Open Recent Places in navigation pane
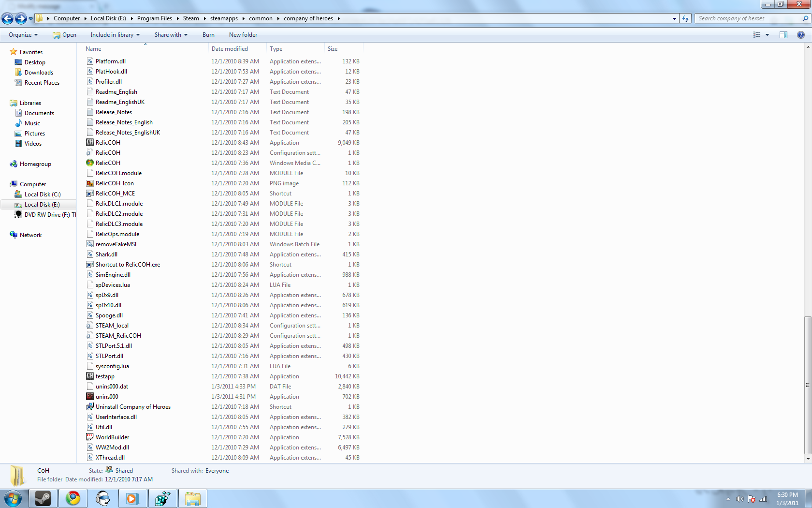The width and height of the screenshot is (812, 508). (x=42, y=83)
